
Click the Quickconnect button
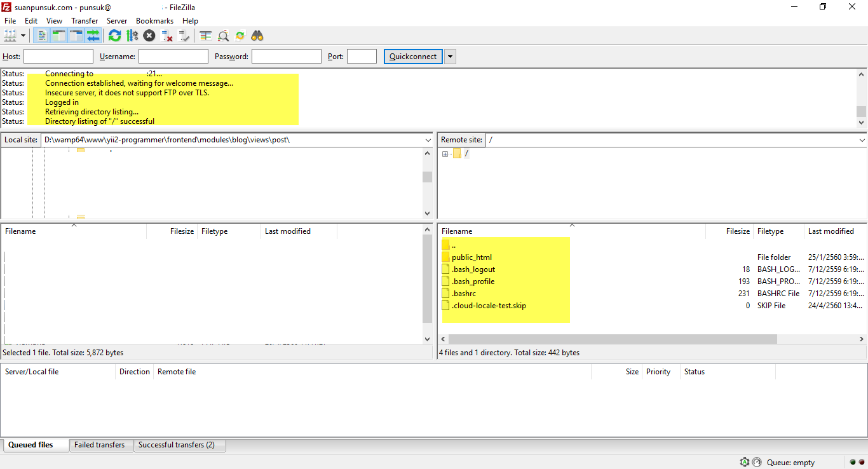point(413,57)
